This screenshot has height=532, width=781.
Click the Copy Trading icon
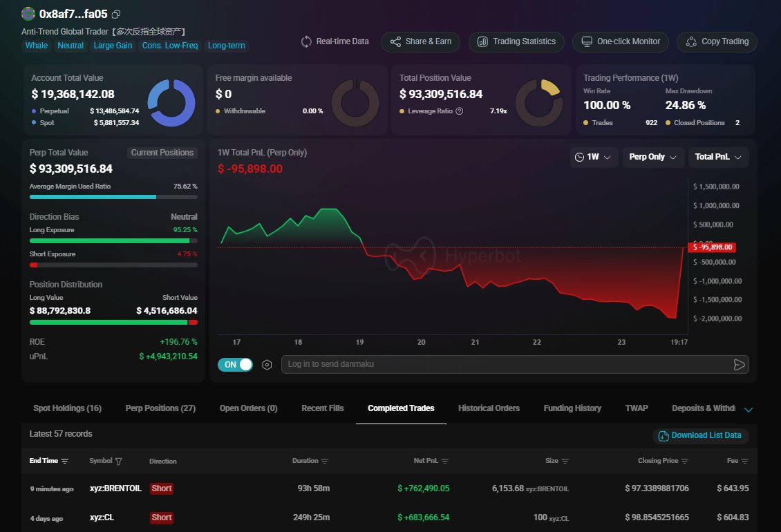[x=691, y=42]
